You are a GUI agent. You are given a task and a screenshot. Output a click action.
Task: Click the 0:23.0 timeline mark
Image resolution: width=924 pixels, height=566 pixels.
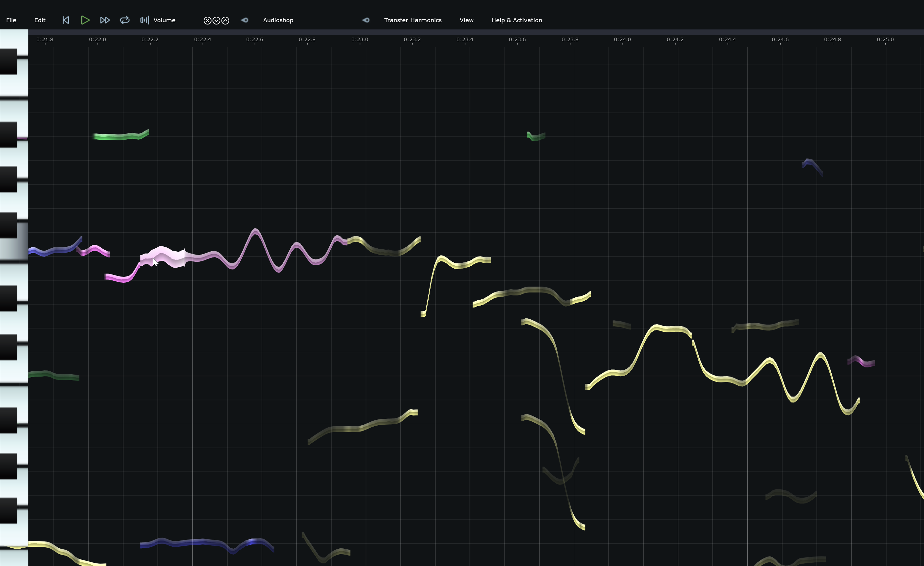[360, 40]
